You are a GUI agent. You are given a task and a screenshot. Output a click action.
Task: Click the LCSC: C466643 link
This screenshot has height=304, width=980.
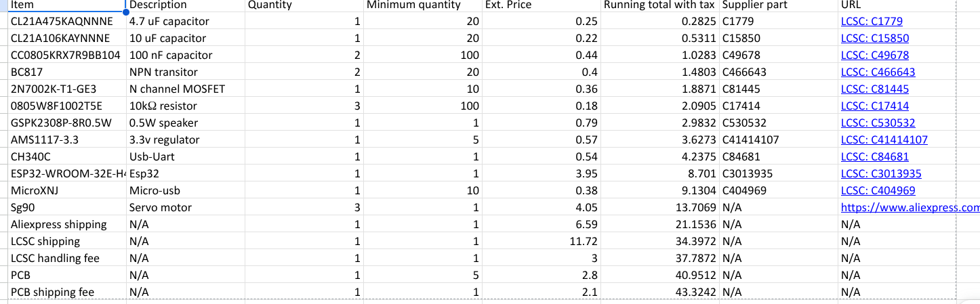[878, 72]
